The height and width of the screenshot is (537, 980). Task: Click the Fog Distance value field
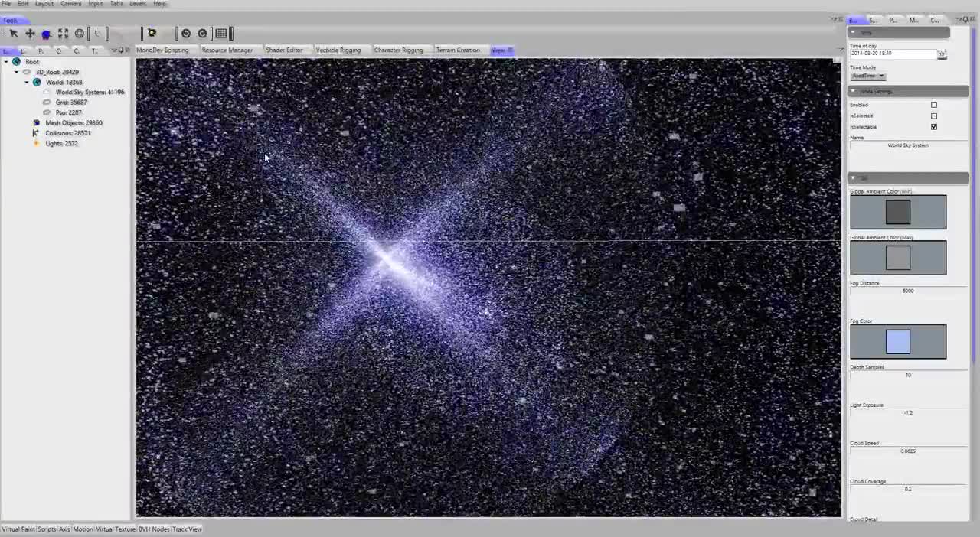click(908, 291)
